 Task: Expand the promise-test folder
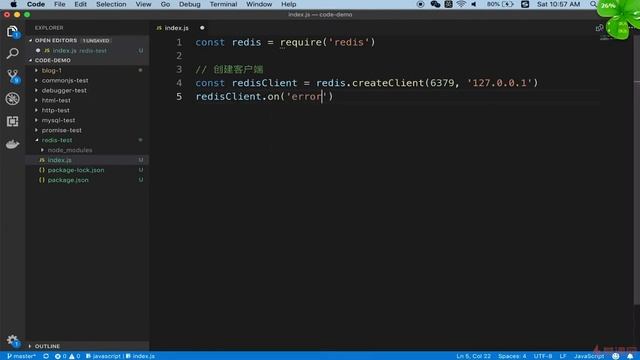point(62,130)
